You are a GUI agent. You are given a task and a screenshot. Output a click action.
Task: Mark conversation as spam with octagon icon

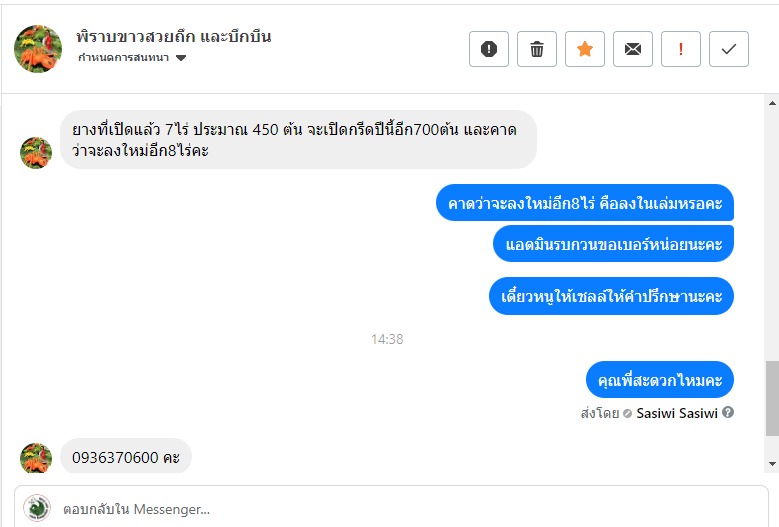[x=489, y=49]
